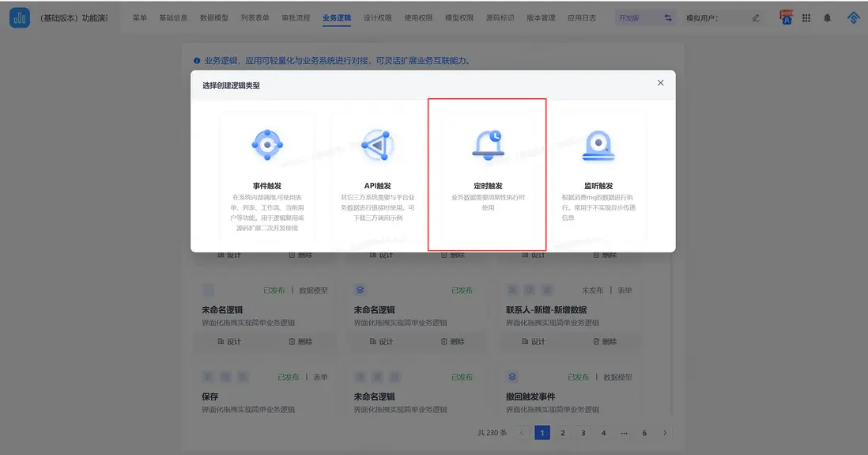Open the 设计权限 tab
This screenshot has height=455, width=868.
pyautogui.click(x=378, y=17)
